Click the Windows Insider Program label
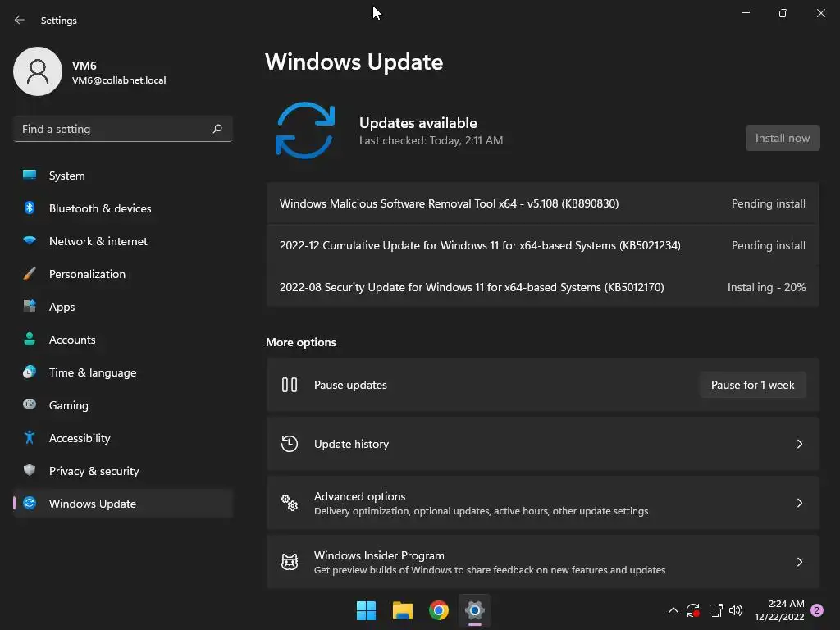The width and height of the screenshot is (840, 630). coord(379,555)
